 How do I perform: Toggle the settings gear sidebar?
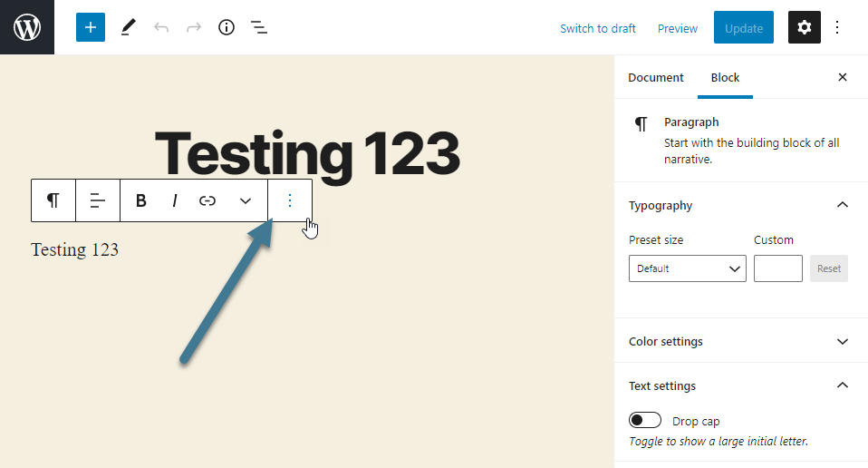[x=804, y=27]
